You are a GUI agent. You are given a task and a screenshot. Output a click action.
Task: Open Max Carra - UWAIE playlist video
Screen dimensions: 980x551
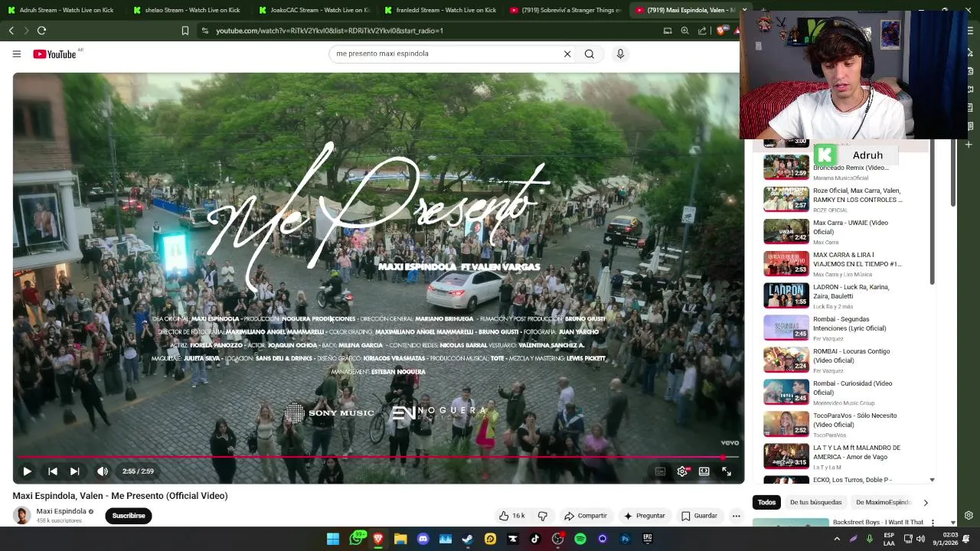[x=835, y=232]
